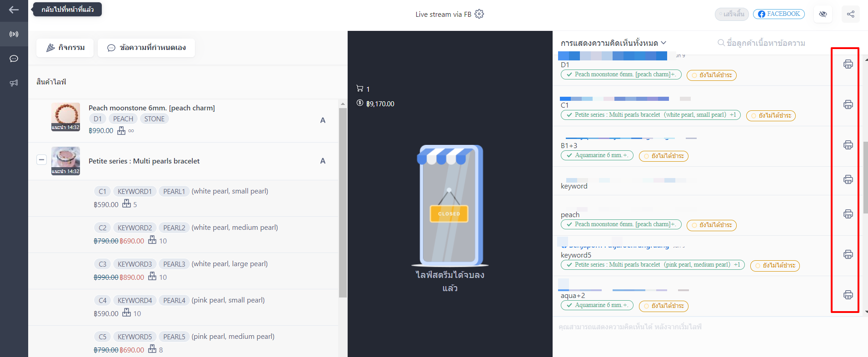Click the comment input at the bottom

point(710,327)
